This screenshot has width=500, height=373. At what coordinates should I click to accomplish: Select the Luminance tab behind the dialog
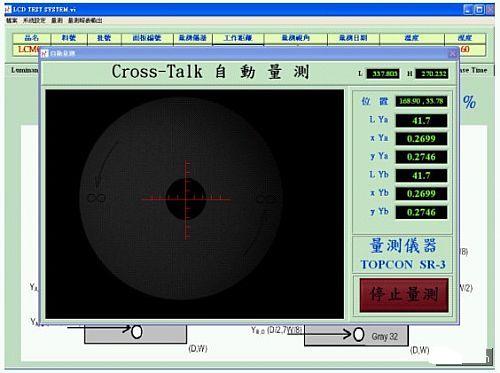24,70
